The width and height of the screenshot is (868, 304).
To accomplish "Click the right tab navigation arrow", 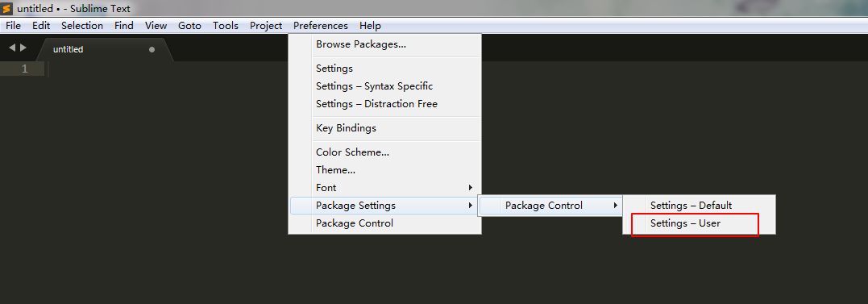I will (x=23, y=48).
